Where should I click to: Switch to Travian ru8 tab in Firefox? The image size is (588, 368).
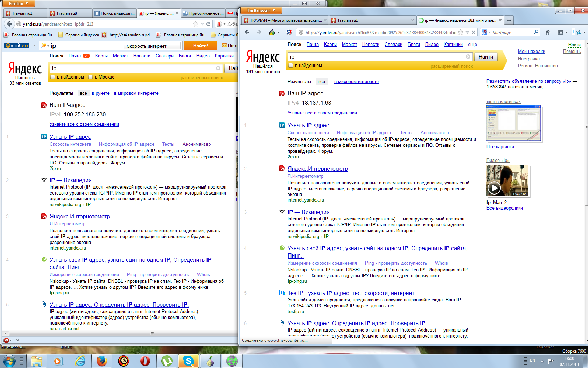(70, 13)
